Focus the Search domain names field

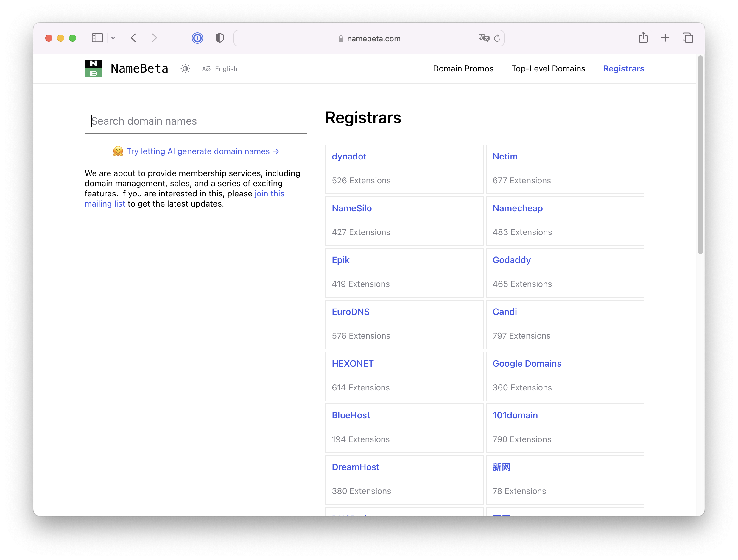pos(196,121)
